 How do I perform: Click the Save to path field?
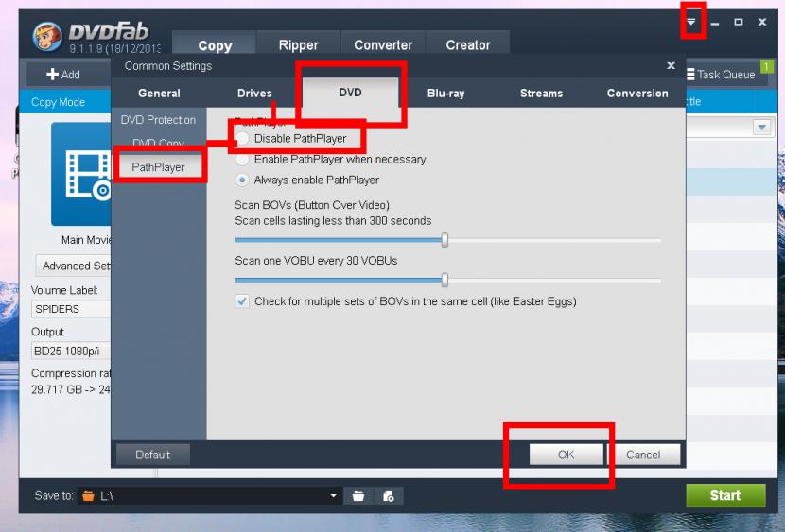210,496
